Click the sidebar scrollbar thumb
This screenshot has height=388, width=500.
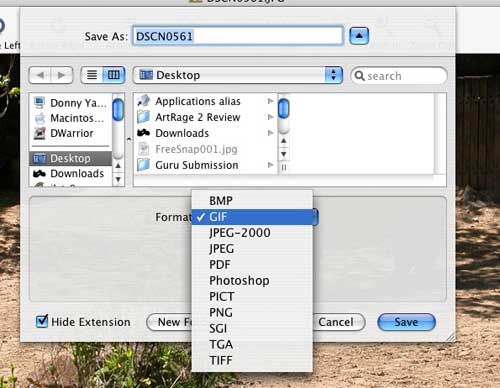[118, 110]
